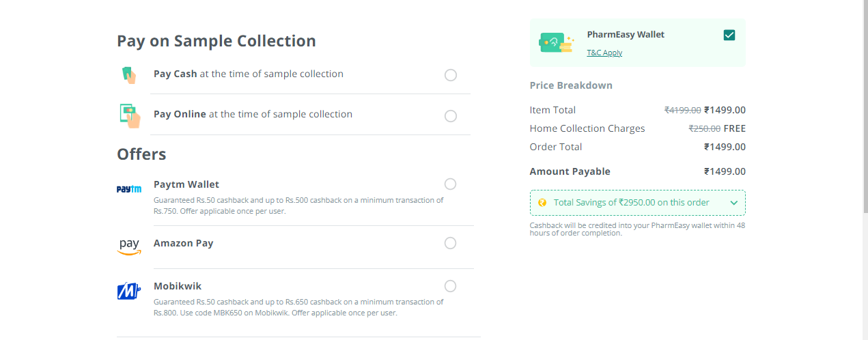Click the PharmEasy Wallet title
Viewport: 868px width, 340px height.
[626, 35]
